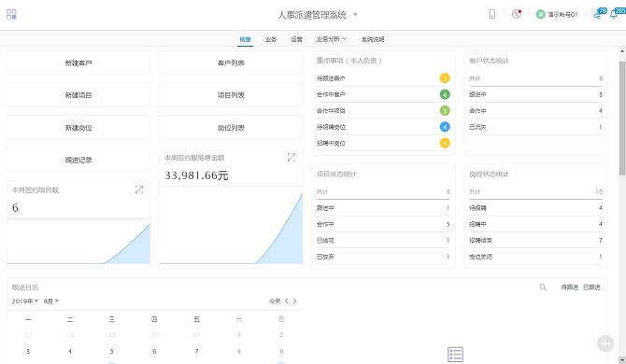This screenshot has width=626, height=364.
Task: Click the 合作中客户 row label
Action: click(x=331, y=94)
